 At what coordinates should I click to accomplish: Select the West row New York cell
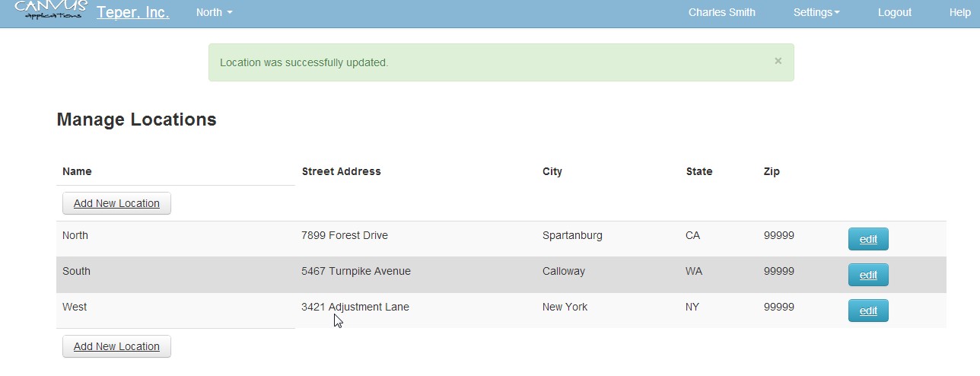click(565, 307)
